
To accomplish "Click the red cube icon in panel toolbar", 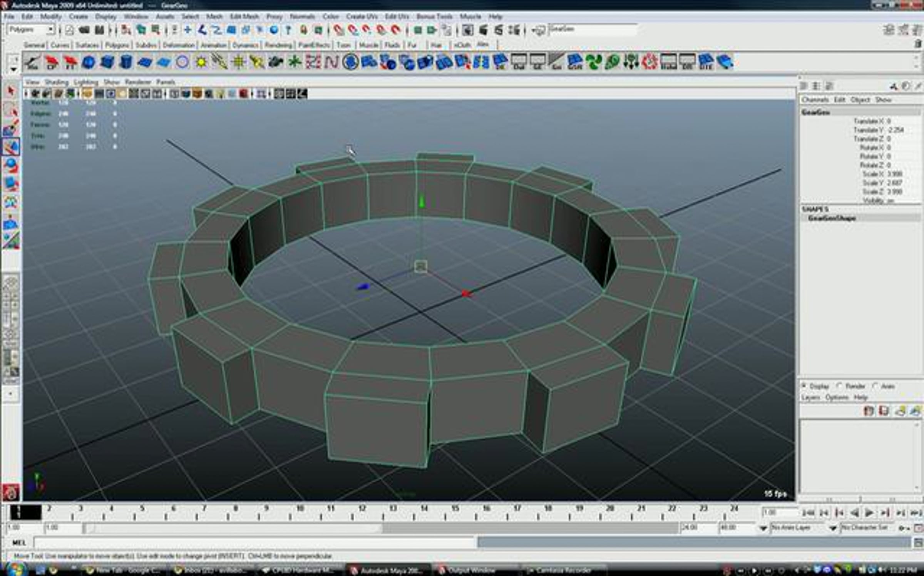I will coord(243,94).
